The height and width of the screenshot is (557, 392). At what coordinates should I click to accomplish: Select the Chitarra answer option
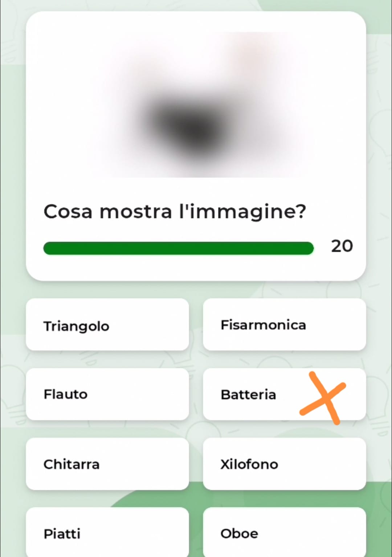click(107, 464)
